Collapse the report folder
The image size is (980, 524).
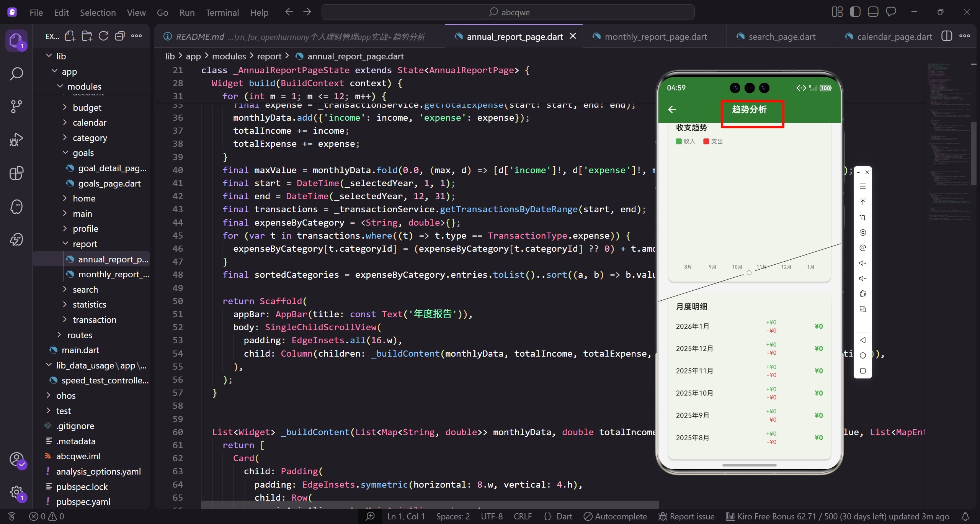[85, 244]
